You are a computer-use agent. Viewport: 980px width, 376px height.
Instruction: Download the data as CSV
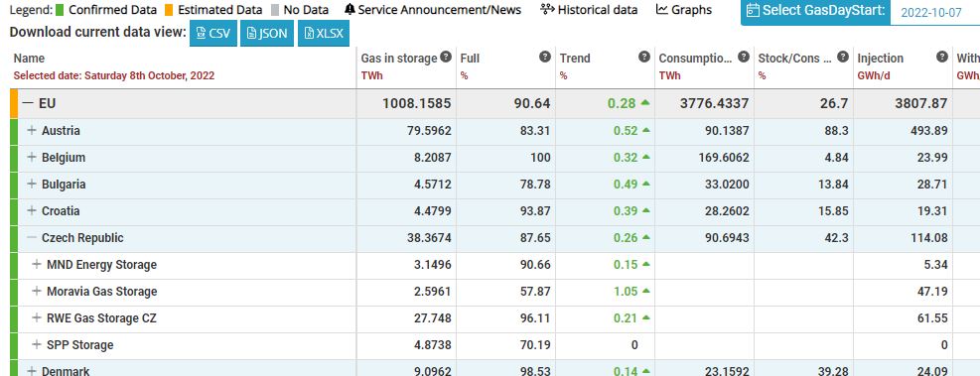pos(213,33)
